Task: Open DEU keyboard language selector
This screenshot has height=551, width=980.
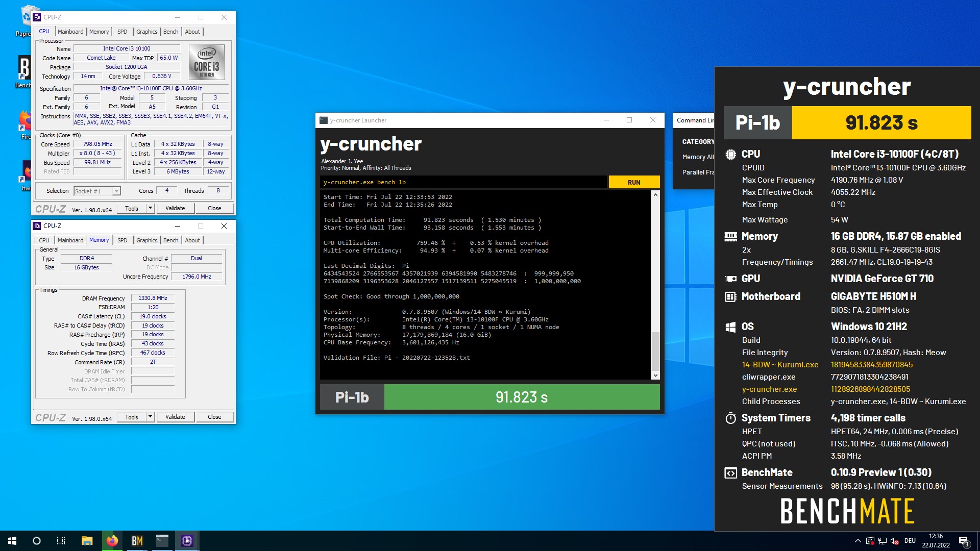Action: tap(910, 541)
